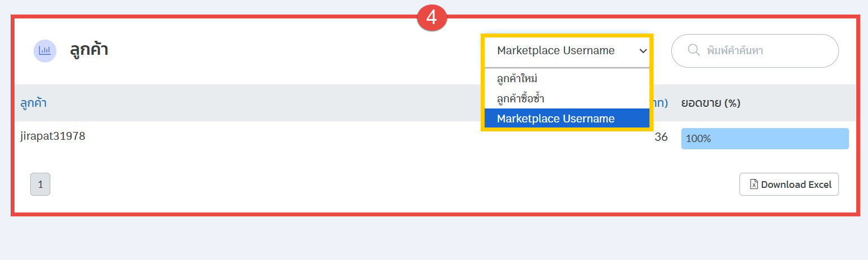Click the ลูกค้า section title
This screenshot has width=868, height=260.
(89, 50)
